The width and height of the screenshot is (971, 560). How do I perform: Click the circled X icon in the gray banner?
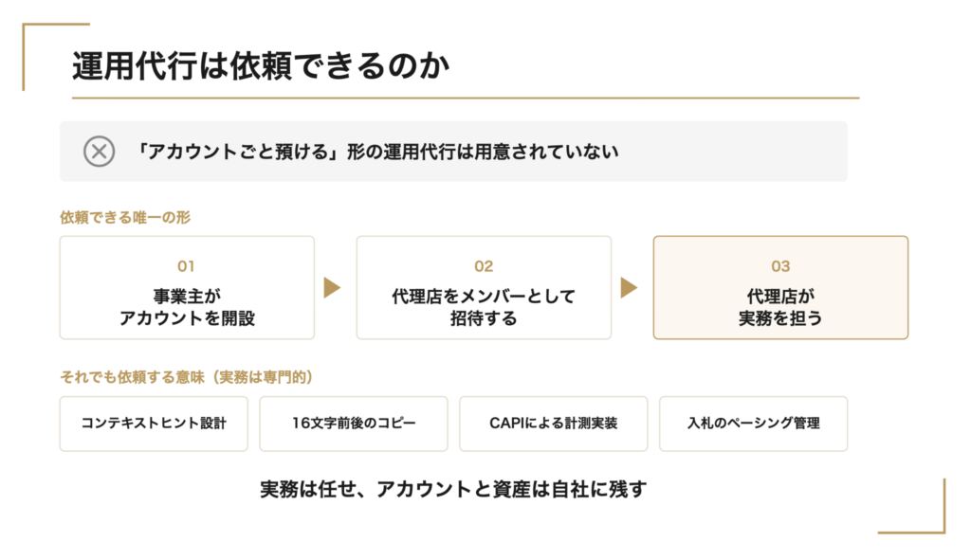click(x=99, y=152)
